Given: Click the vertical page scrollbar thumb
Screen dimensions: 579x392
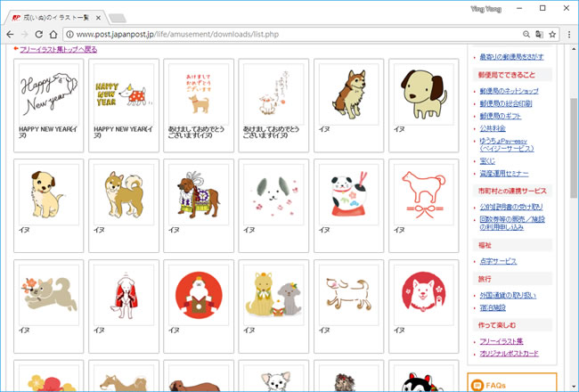Looking at the screenshot, I should point(575,148).
